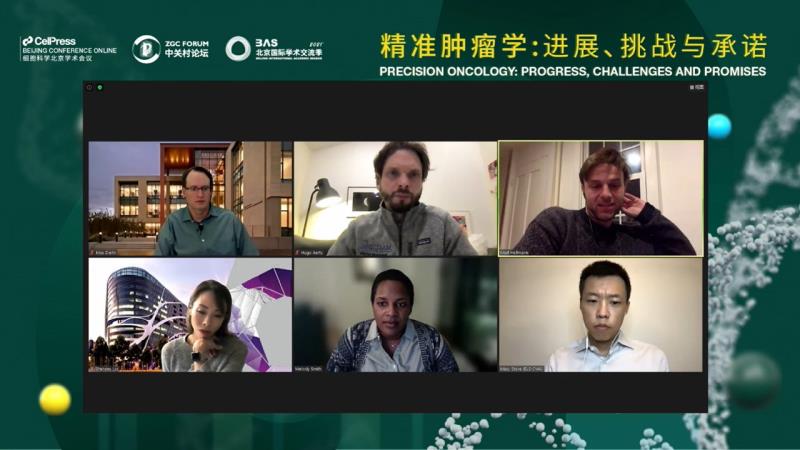Open the View layout button at top-right
Image resolution: width=800 pixels, height=450 pixels.
point(697,88)
